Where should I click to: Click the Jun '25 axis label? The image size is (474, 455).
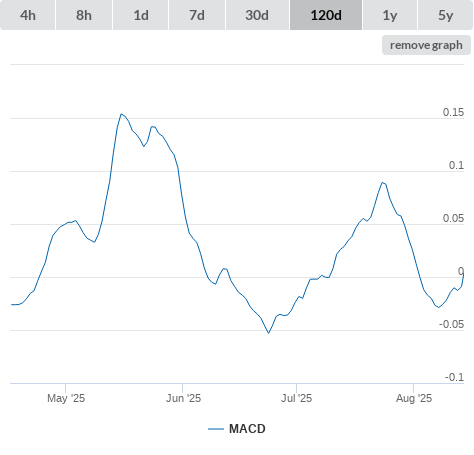click(x=183, y=398)
